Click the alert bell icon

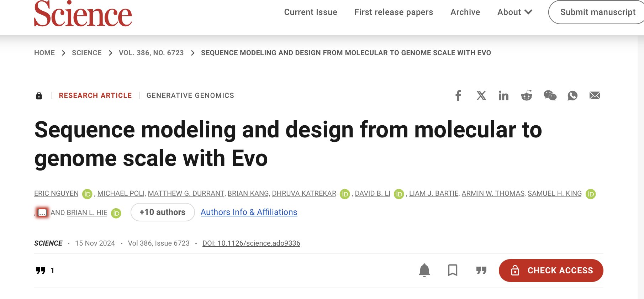coord(424,271)
